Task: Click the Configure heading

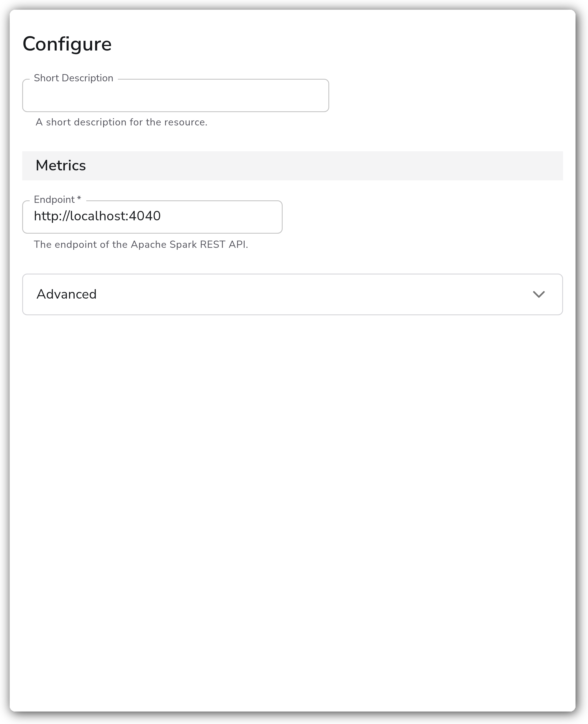Action: (x=67, y=44)
